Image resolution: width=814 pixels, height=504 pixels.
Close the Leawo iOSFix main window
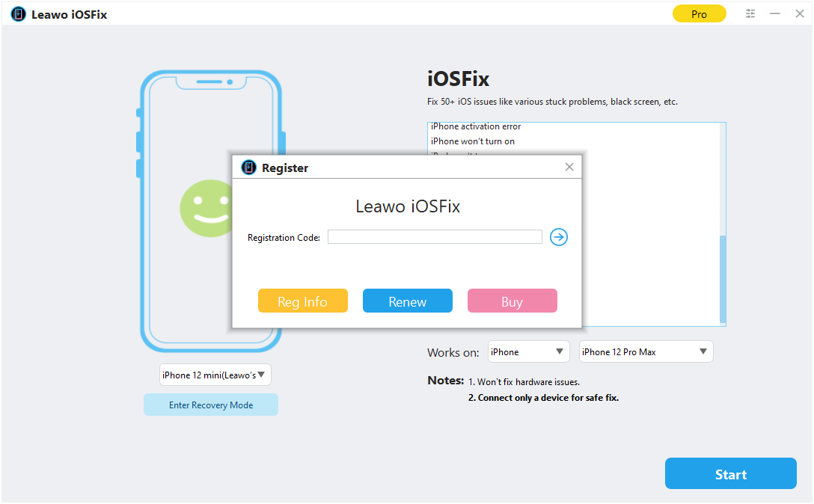click(800, 14)
